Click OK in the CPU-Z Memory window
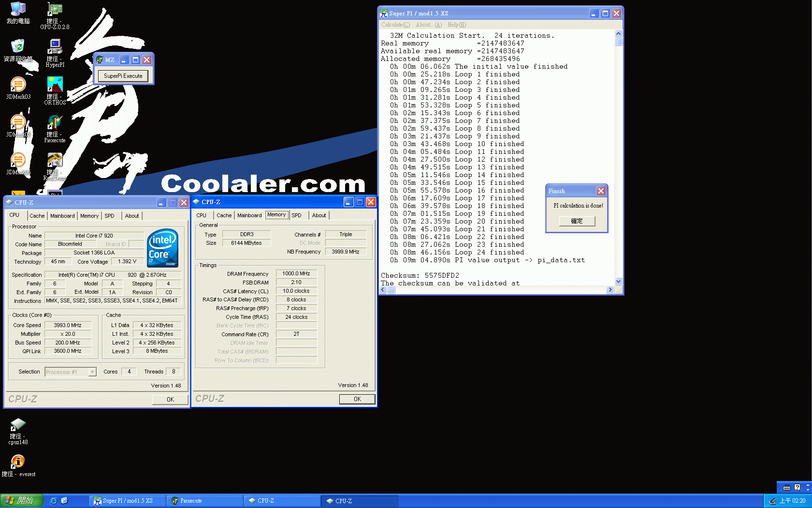812x508 pixels. 357,399
